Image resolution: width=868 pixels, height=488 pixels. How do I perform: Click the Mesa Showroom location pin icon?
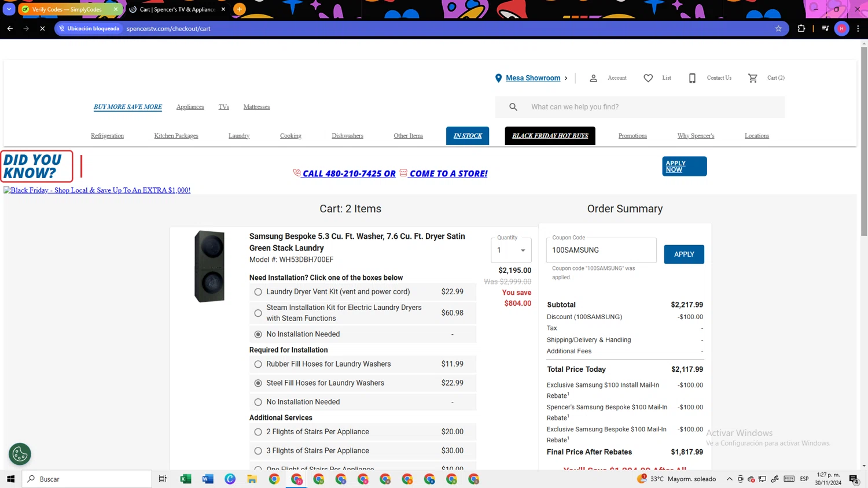(498, 78)
